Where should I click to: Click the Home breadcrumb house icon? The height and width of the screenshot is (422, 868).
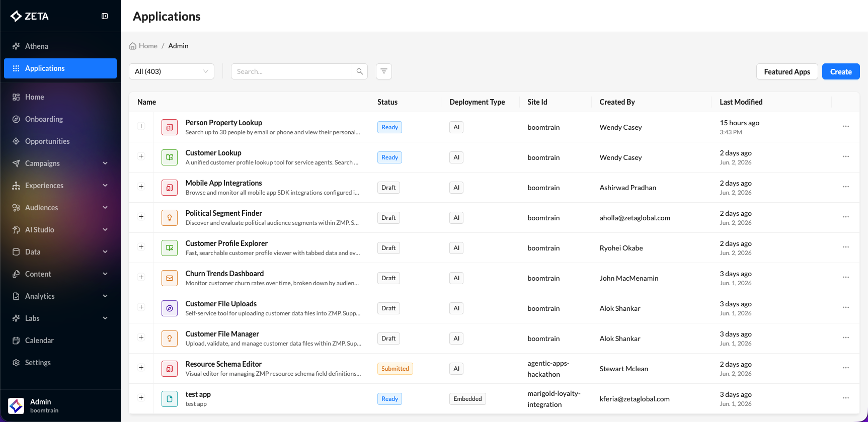[133, 46]
